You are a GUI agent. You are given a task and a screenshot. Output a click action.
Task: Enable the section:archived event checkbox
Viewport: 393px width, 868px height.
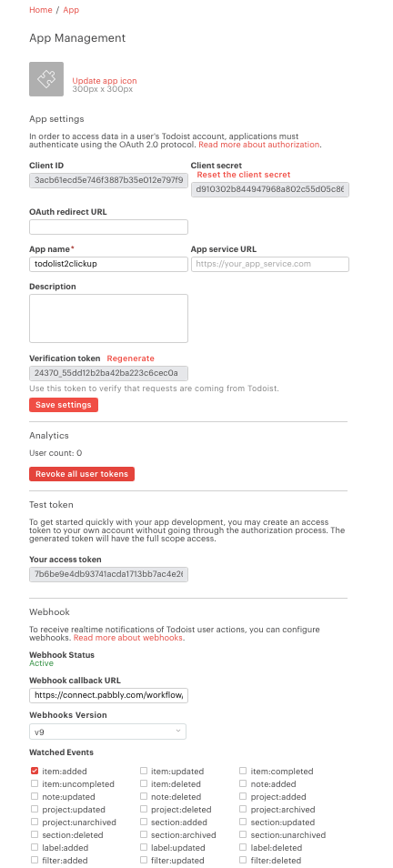pyautogui.click(x=144, y=834)
